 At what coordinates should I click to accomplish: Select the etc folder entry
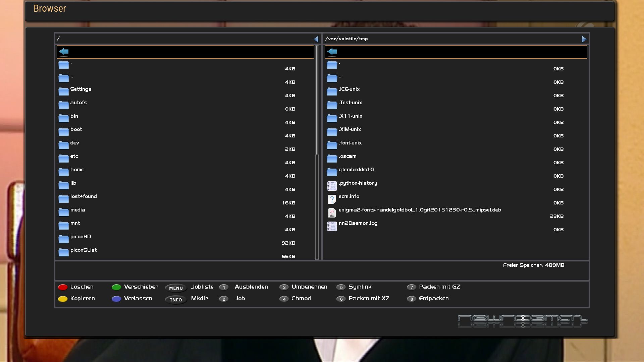coord(74,156)
